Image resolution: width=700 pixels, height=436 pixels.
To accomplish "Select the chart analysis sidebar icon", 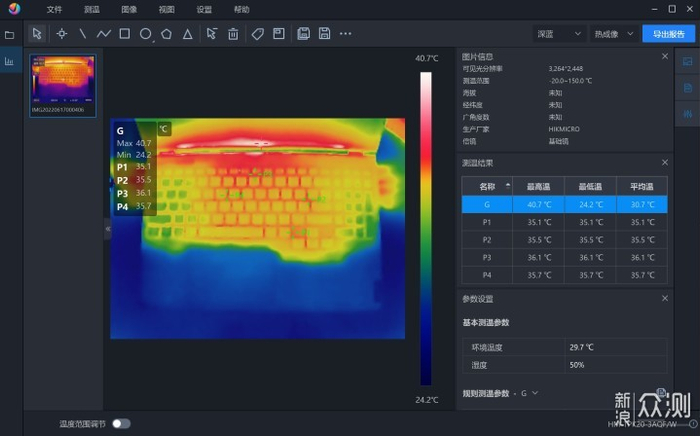I will (x=9, y=61).
